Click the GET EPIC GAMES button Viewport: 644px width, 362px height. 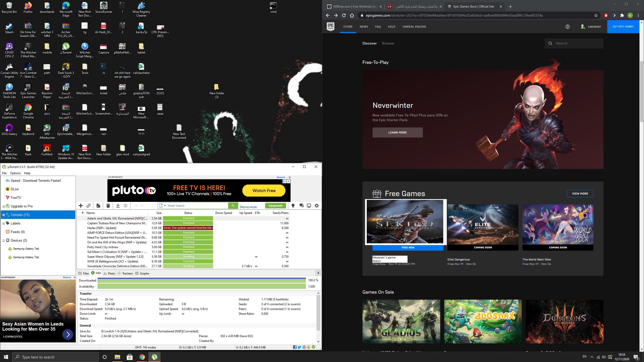[623, 27]
